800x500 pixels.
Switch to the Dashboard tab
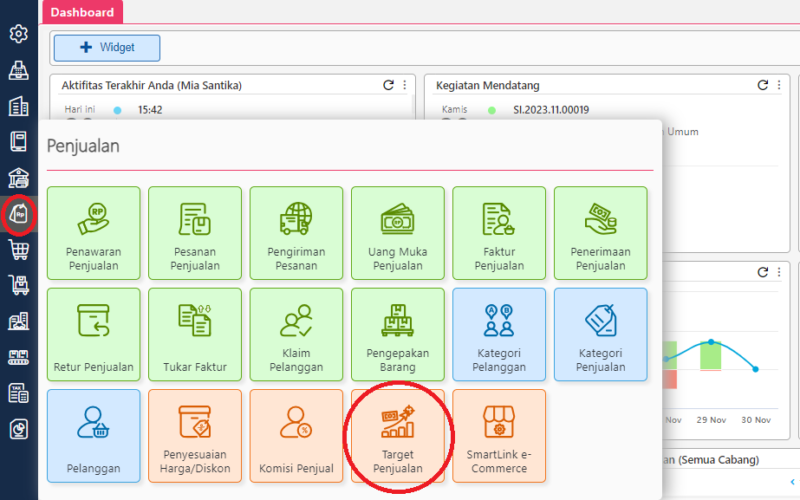coord(81,13)
